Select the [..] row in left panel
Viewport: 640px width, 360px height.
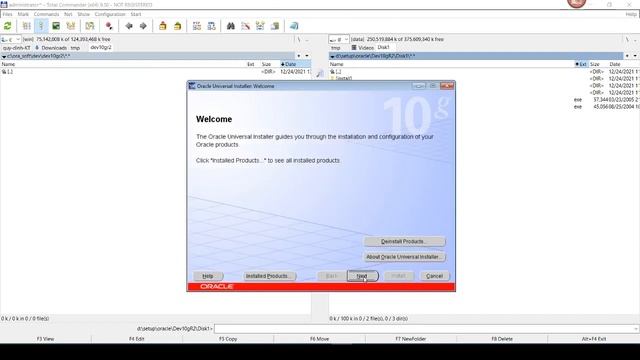click(156, 72)
